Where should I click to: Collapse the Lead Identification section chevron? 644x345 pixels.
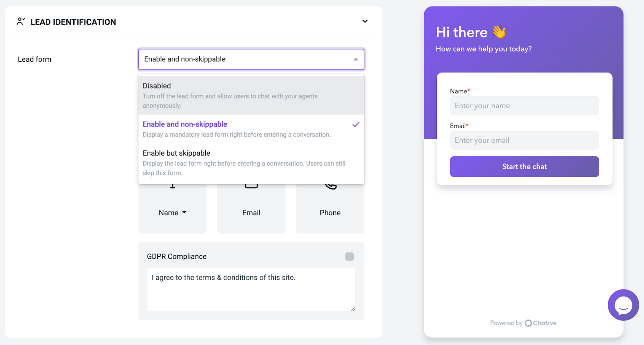365,21
